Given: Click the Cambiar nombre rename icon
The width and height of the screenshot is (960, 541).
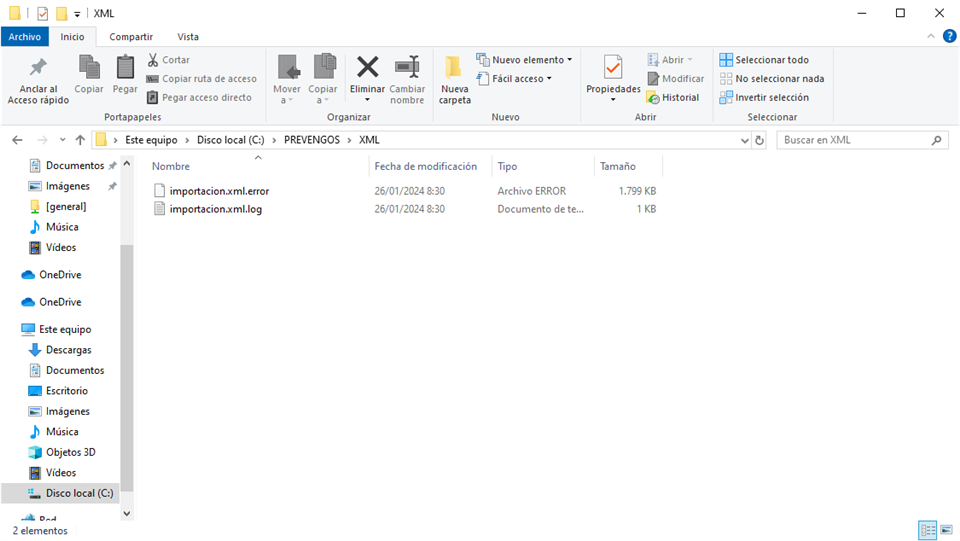Looking at the screenshot, I should (x=407, y=68).
